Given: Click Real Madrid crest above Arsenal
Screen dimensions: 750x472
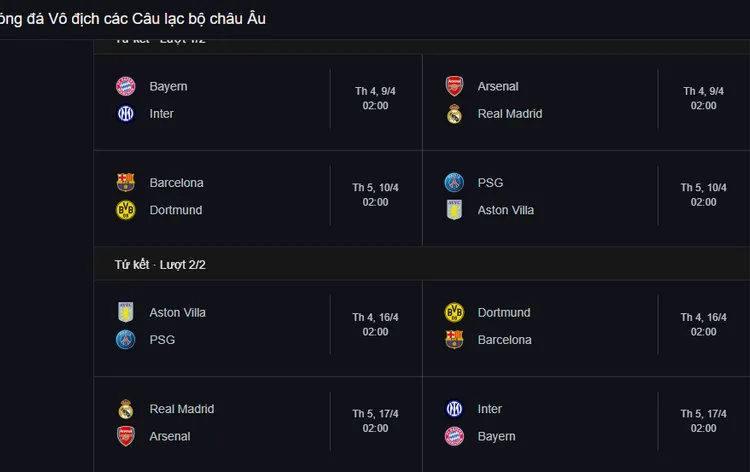Looking at the screenshot, I should (126, 409).
